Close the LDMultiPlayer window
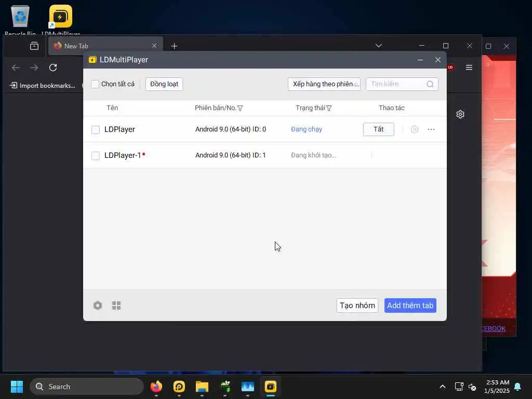This screenshot has width=532, height=399. coord(438,60)
